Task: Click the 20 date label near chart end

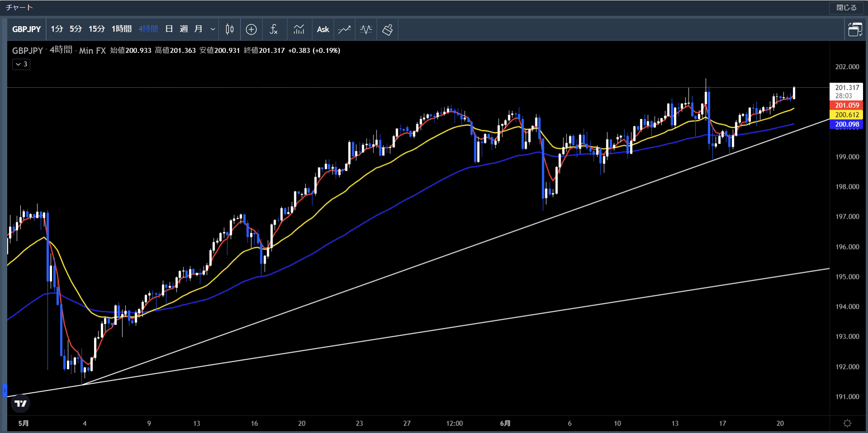Action: 780,424
